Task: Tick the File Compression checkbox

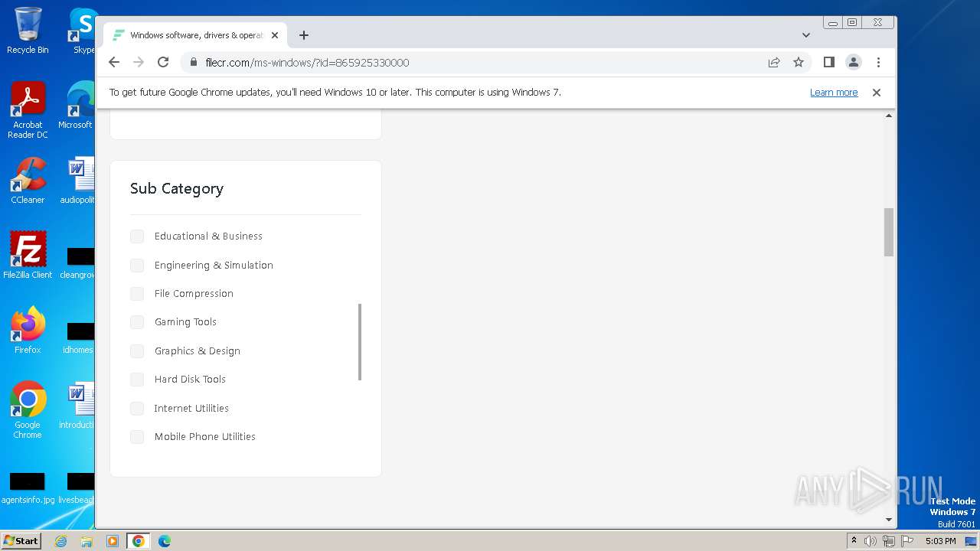Action: tap(137, 294)
